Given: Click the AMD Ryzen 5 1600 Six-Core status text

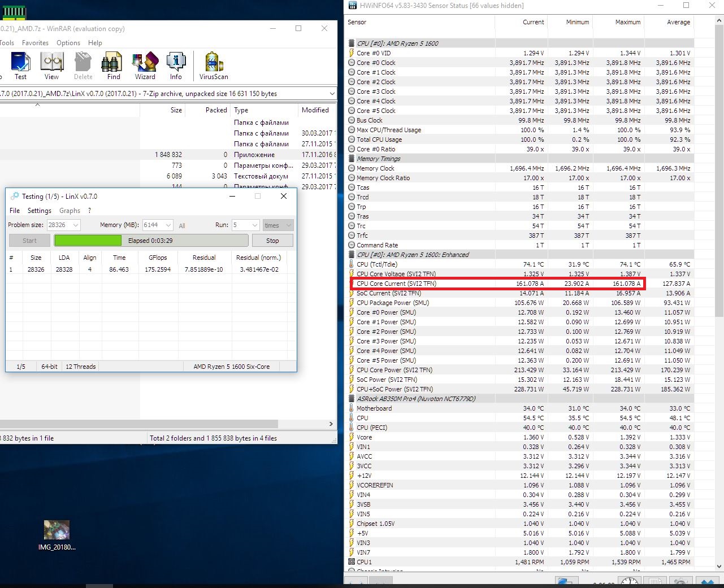Looking at the screenshot, I should (x=232, y=367).
